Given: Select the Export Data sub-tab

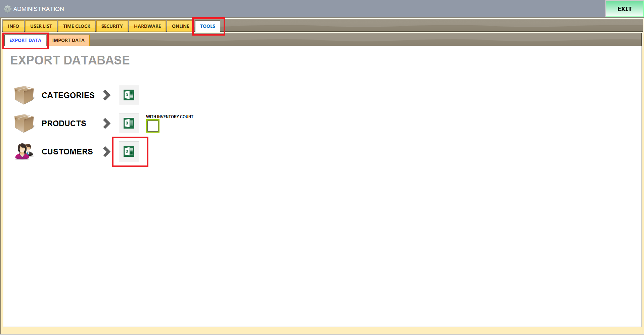Looking at the screenshot, I should coord(25,40).
